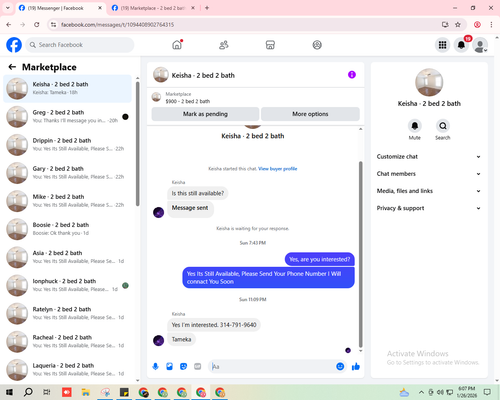This screenshot has height=400, width=500.
Task: Go back using the Marketplace arrow
Action: pos(12,67)
